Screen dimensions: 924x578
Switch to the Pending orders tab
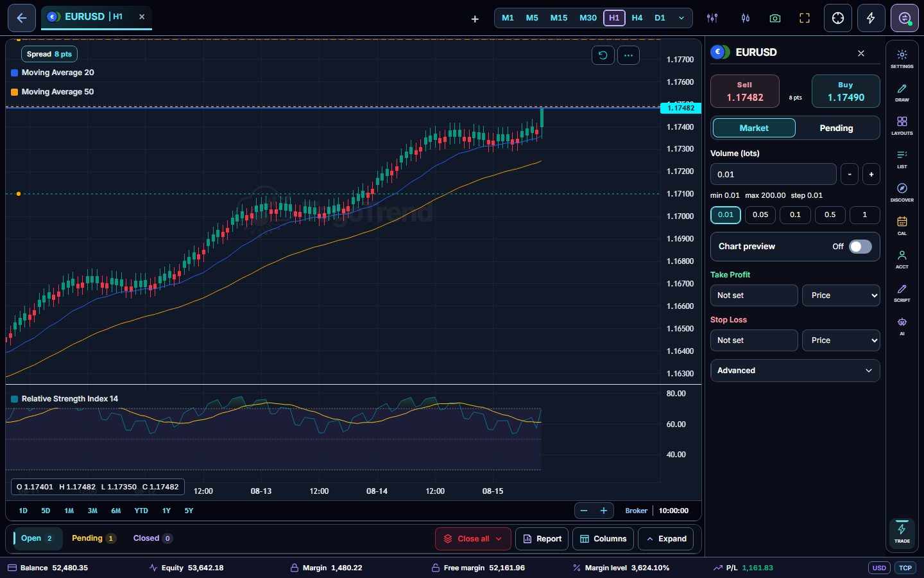click(94, 538)
